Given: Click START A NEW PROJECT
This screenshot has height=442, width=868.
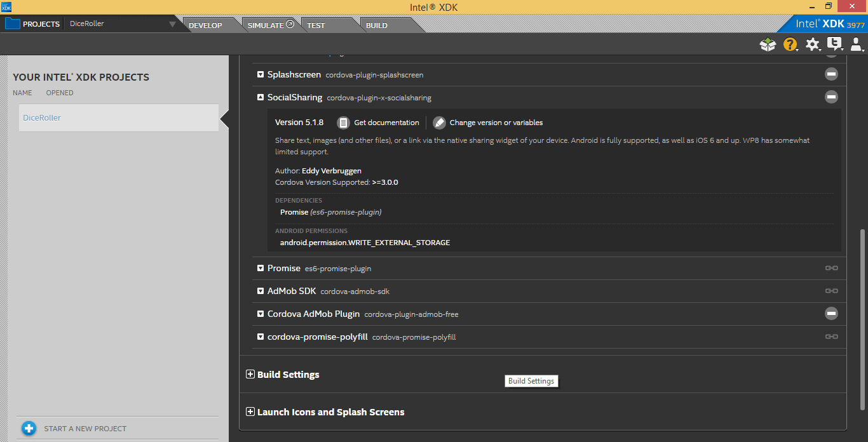Looking at the screenshot, I should [x=85, y=429].
